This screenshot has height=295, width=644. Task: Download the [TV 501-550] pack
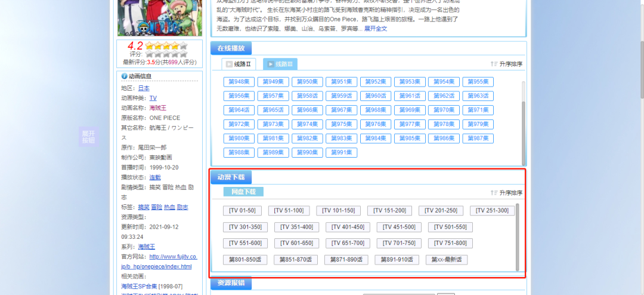[450, 227]
